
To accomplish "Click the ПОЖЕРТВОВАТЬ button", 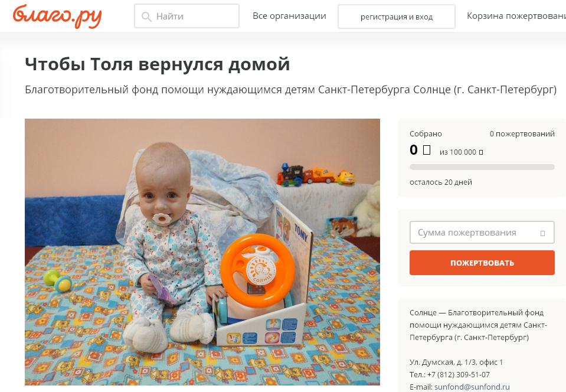I will click(x=482, y=263).
